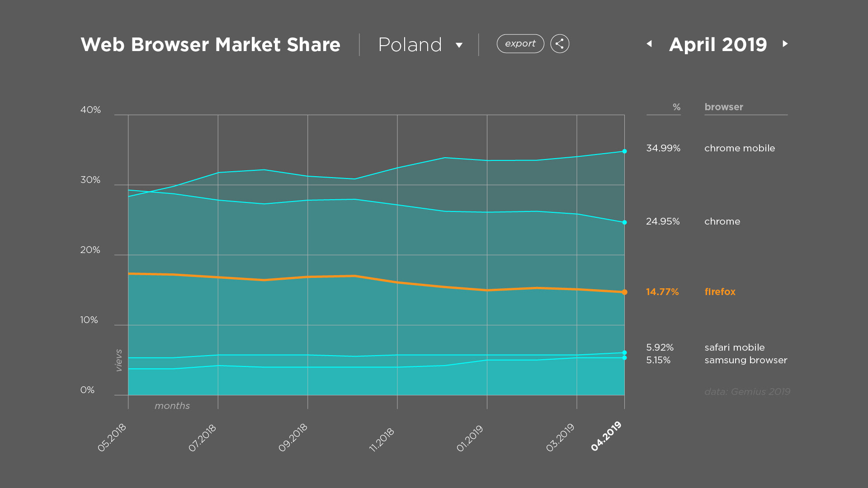The height and width of the screenshot is (488, 868).
Task: Select the orange firefox endpoint dot
Action: click(624, 292)
